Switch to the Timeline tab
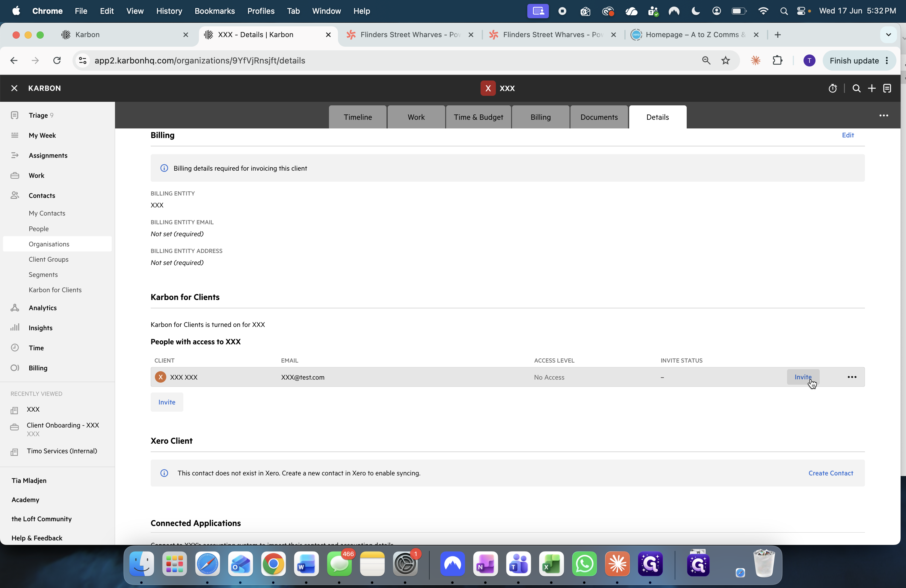The height and width of the screenshot is (588, 906). point(358,117)
